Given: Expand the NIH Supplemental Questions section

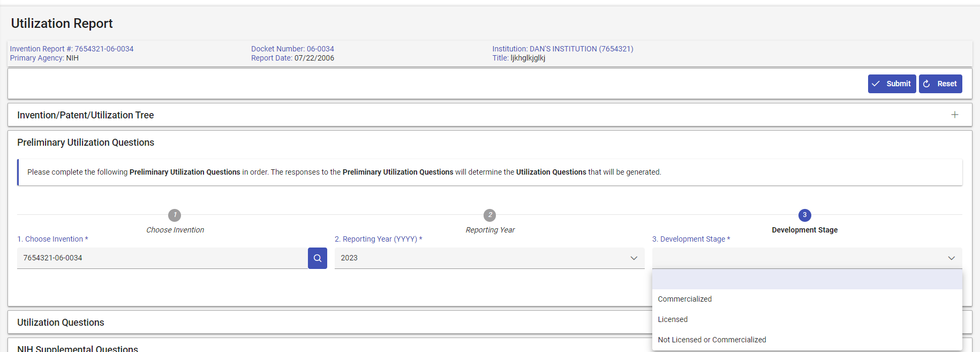Looking at the screenshot, I should tap(78, 348).
